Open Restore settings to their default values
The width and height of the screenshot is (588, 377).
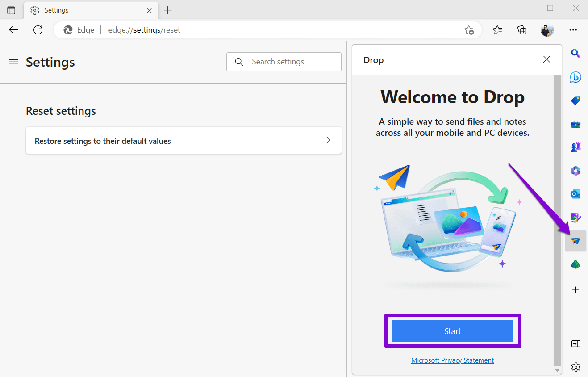click(x=183, y=141)
